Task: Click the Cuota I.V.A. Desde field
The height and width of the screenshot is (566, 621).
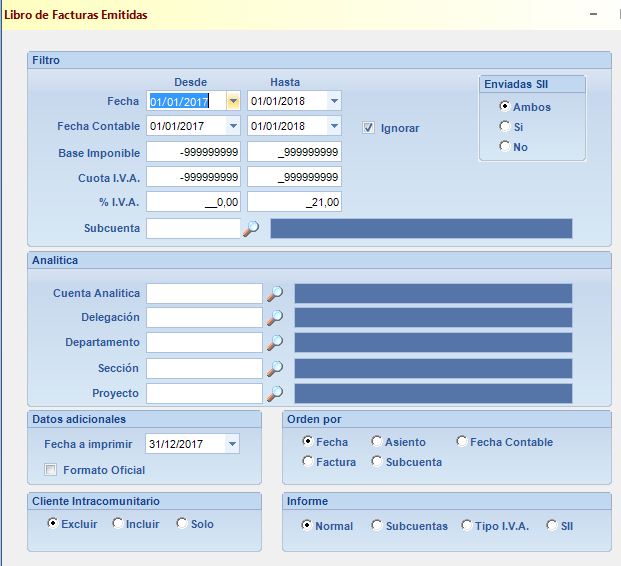Action: [x=193, y=177]
